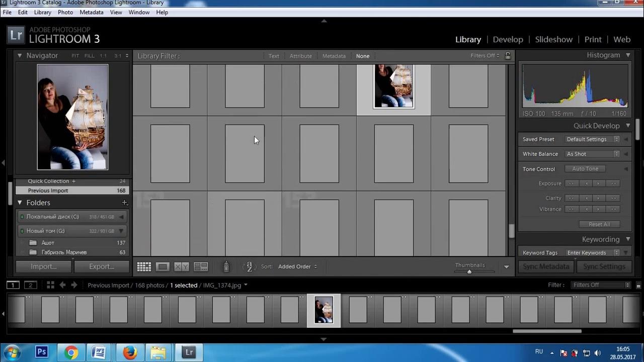Click the Import button
The image size is (644, 362).
tap(44, 266)
